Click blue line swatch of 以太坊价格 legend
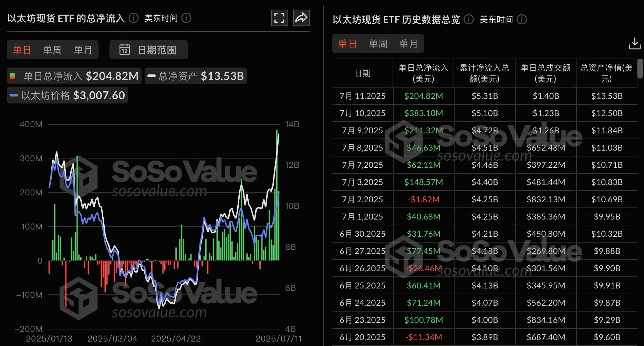This screenshot has height=346, width=644. pyautogui.click(x=14, y=95)
